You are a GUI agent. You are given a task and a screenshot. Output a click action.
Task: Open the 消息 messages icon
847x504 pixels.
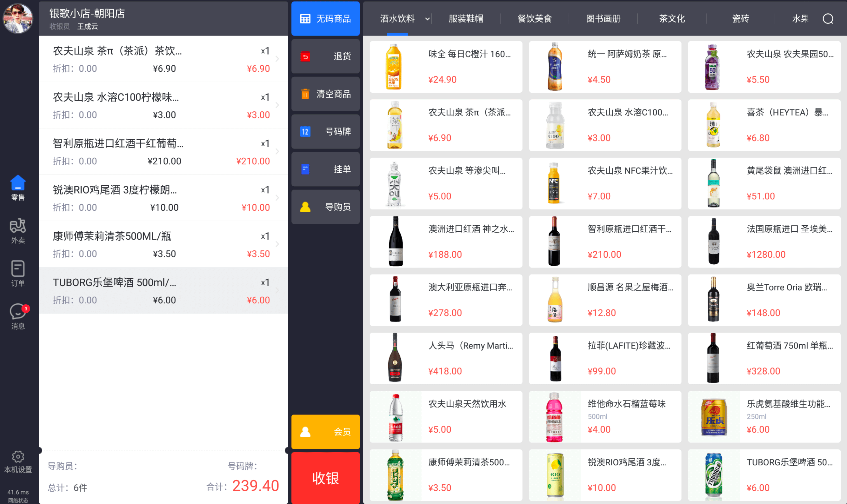[x=18, y=311]
